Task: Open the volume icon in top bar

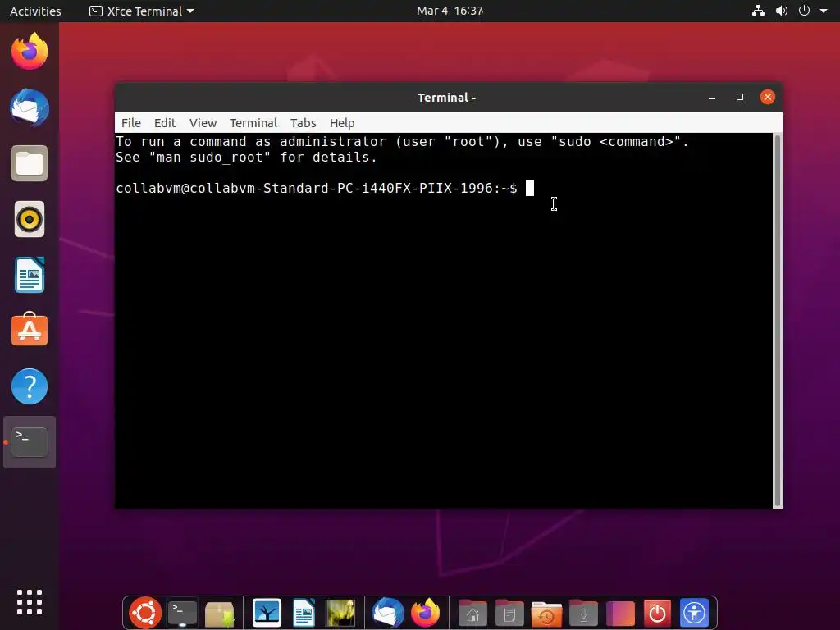Action: tap(782, 11)
